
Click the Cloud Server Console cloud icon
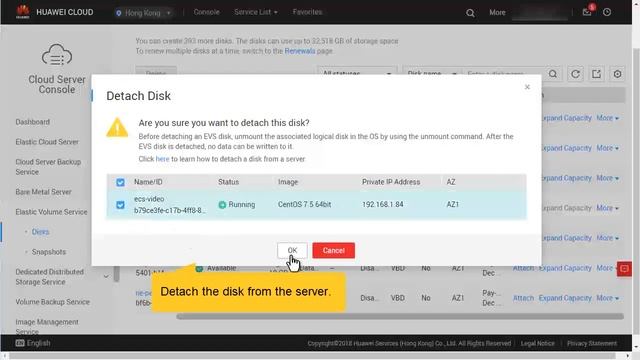[x=57, y=55]
